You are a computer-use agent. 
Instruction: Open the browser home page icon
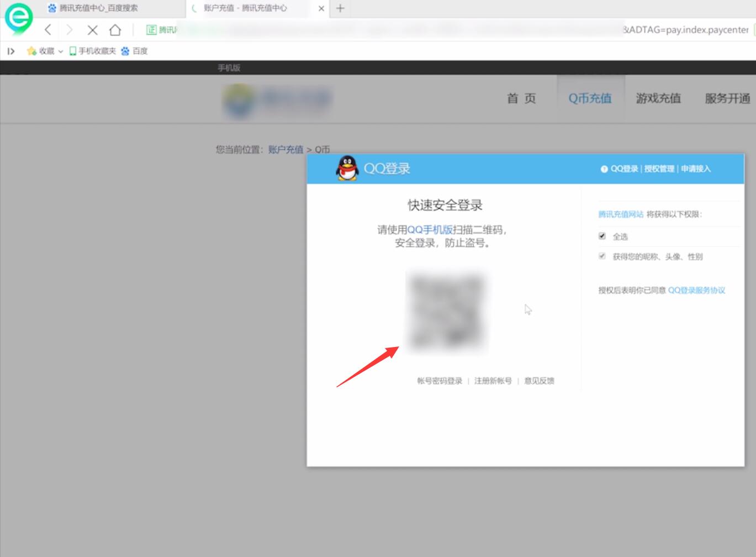pyautogui.click(x=115, y=30)
